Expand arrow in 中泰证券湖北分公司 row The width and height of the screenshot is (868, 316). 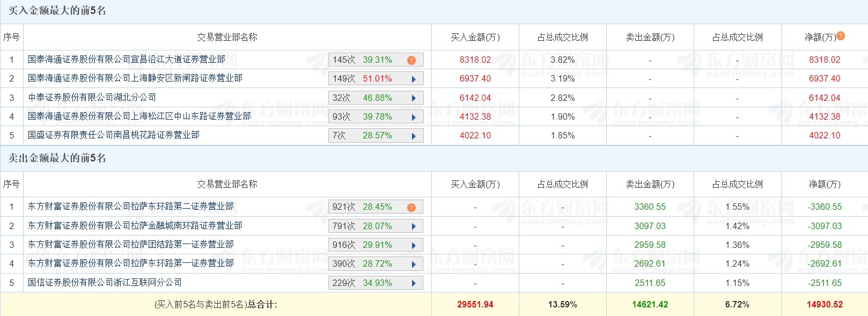click(414, 98)
